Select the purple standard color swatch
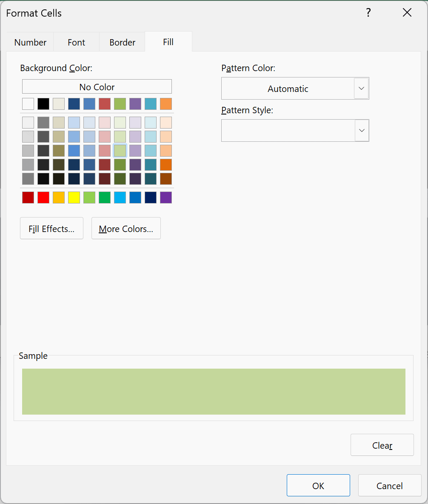The image size is (428, 504). point(166,198)
